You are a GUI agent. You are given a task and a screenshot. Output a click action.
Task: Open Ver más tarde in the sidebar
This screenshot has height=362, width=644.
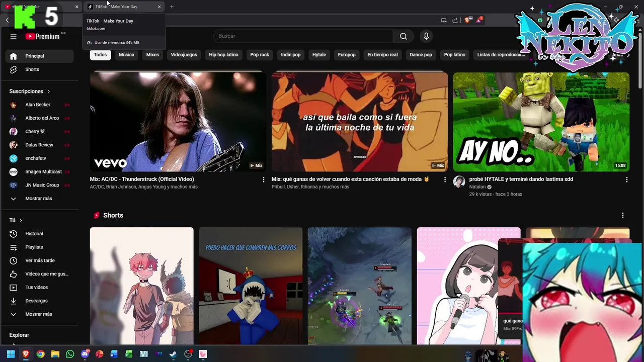point(40,260)
